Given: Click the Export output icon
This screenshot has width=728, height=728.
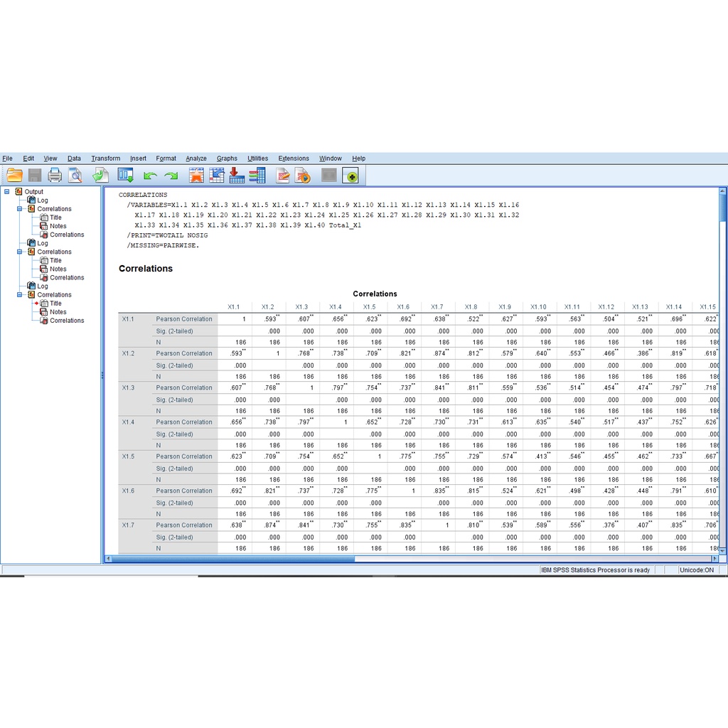Looking at the screenshot, I should pyautogui.click(x=100, y=175).
